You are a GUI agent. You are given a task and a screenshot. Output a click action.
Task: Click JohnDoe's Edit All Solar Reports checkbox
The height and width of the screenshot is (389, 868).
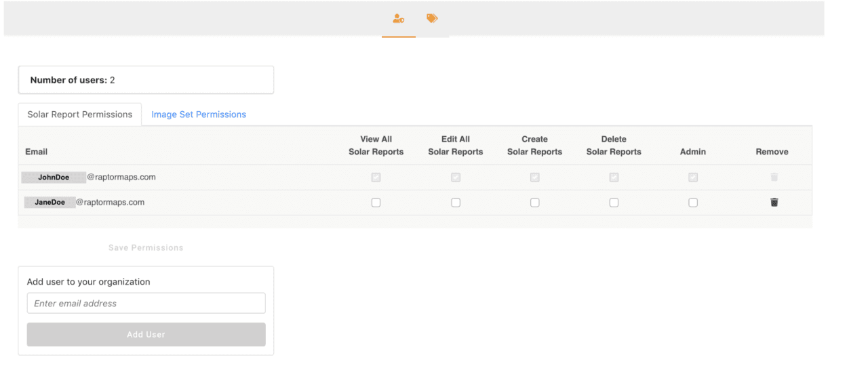pos(456,178)
